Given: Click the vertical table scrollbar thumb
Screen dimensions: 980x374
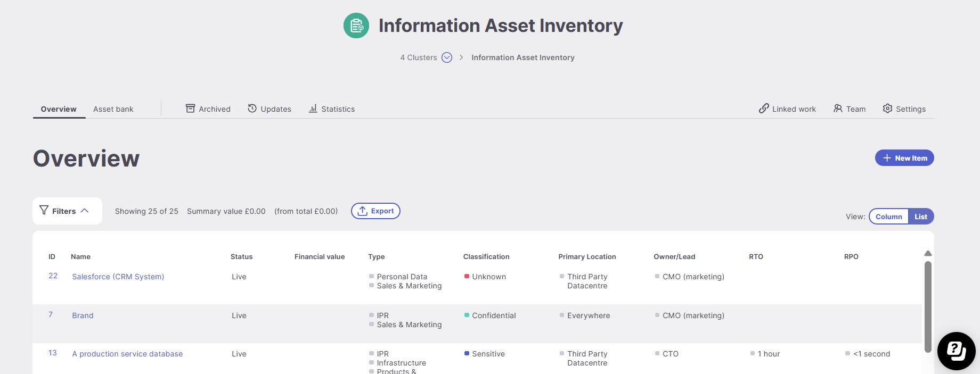Looking at the screenshot, I should (928, 307).
